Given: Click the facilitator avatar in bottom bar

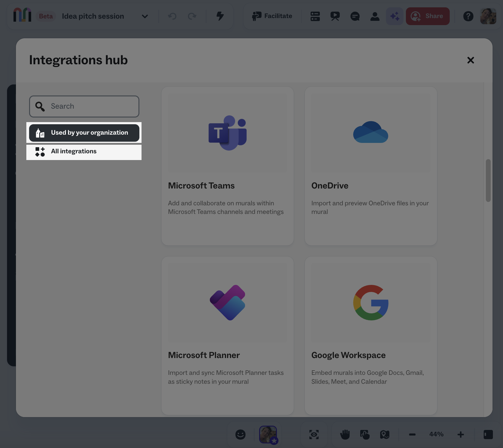Looking at the screenshot, I should [268, 435].
